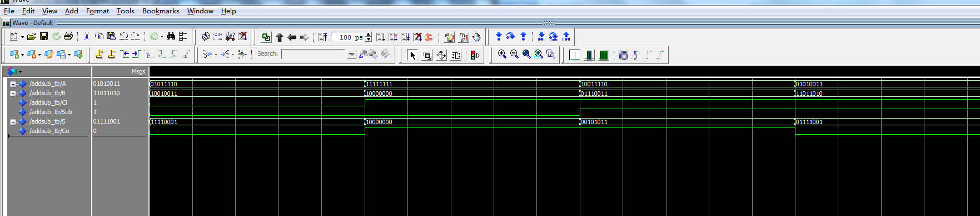This screenshot has height=216, width=980.
Task: Select the /addsub_tb/Ci signal
Action: point(48,102)
